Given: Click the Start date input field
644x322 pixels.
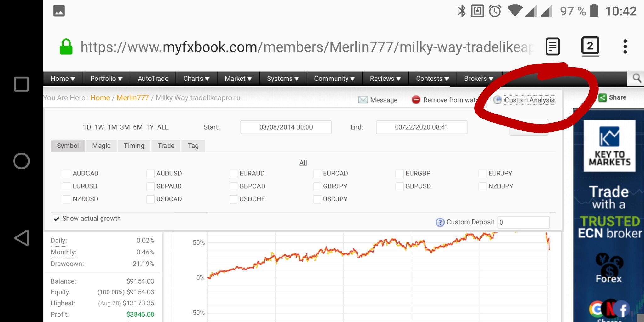Looking at the screenshot, I should tap(286, 127).
